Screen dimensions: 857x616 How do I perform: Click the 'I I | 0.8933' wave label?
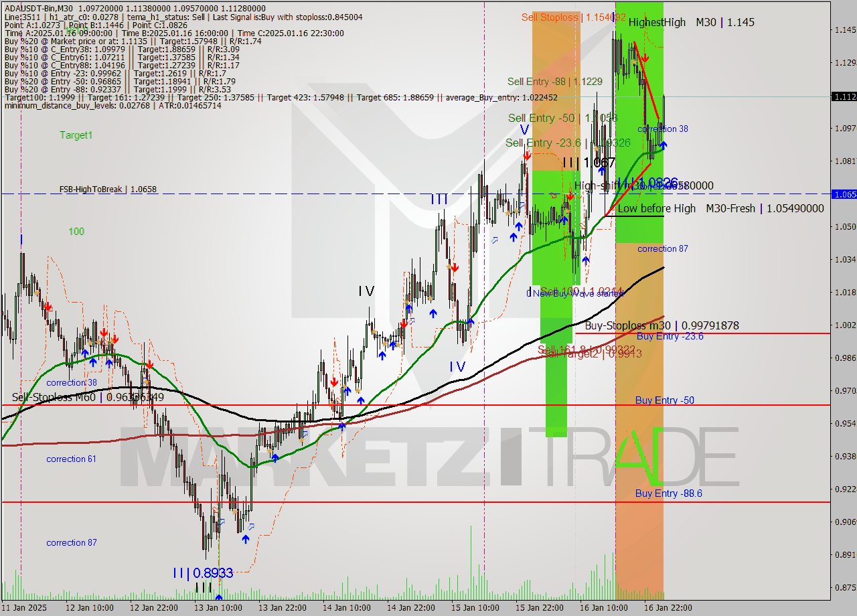pos(203,573)
